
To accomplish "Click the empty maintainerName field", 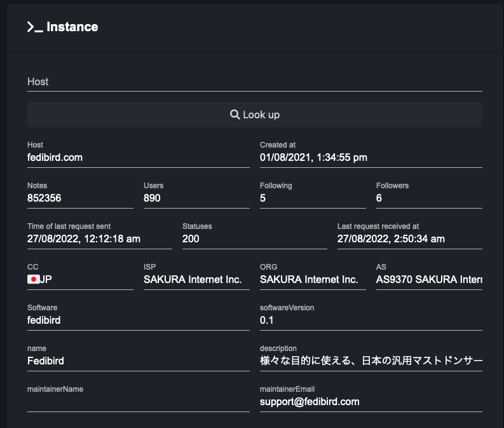I will (x=138, y=401).
